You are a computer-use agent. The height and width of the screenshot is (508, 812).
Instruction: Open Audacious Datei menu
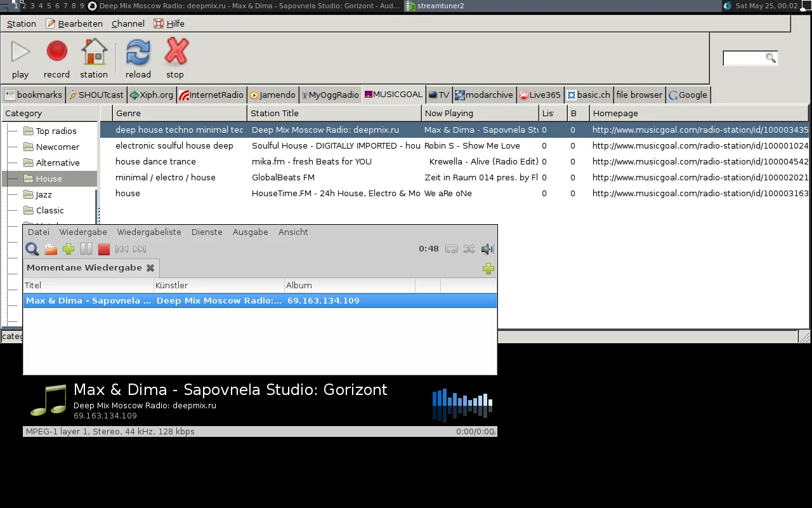39,232
